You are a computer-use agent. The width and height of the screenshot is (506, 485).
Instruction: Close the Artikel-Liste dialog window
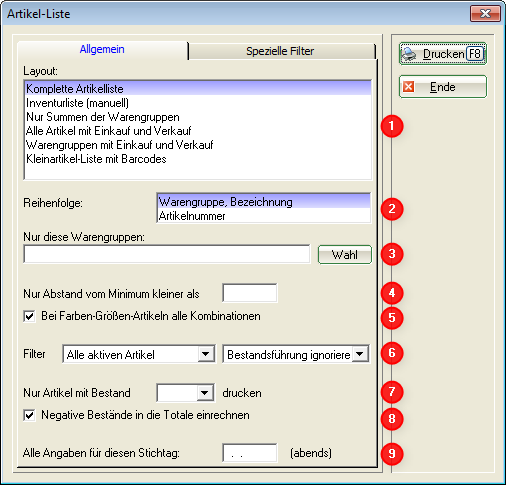click(485, 14)
